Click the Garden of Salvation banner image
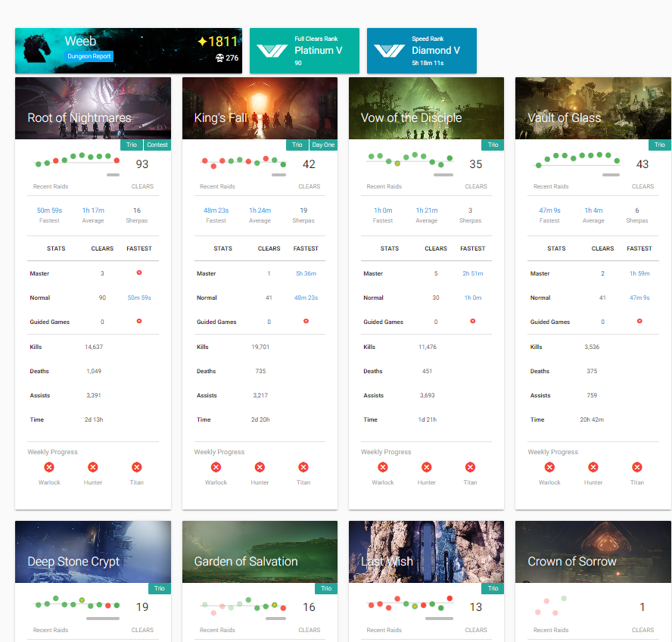This screenshot has width=672, height=642. point(260,552)
